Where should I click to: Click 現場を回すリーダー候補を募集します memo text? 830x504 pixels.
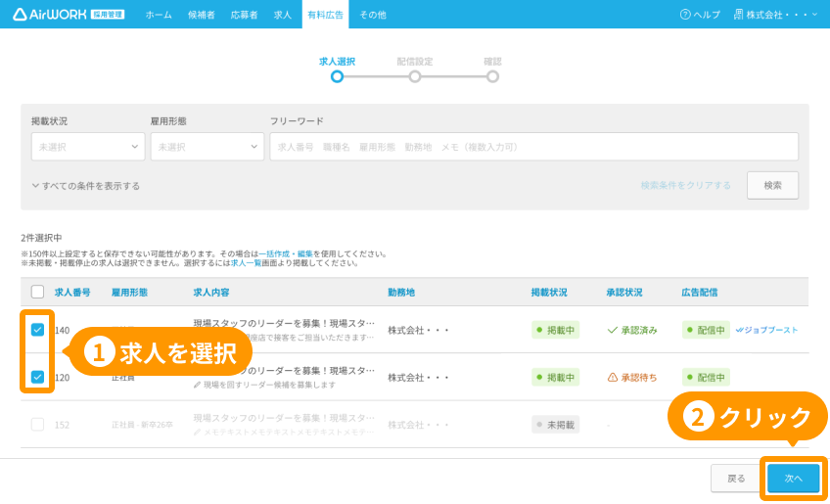point(269,386)
